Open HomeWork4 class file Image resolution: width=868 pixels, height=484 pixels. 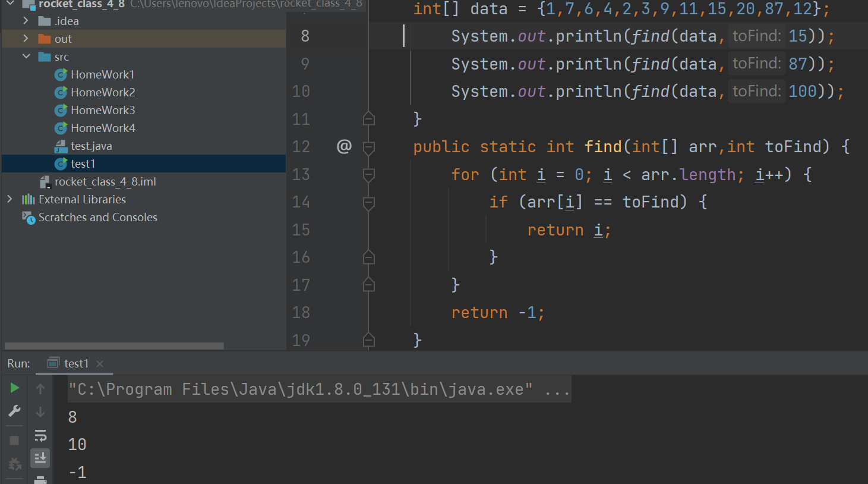coord(103,128)
